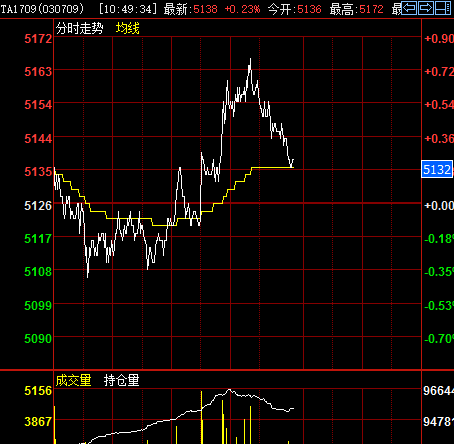Click the 5172 top axis price label
This screenshot has width=454, height=444.
click(x=38, y=39)
